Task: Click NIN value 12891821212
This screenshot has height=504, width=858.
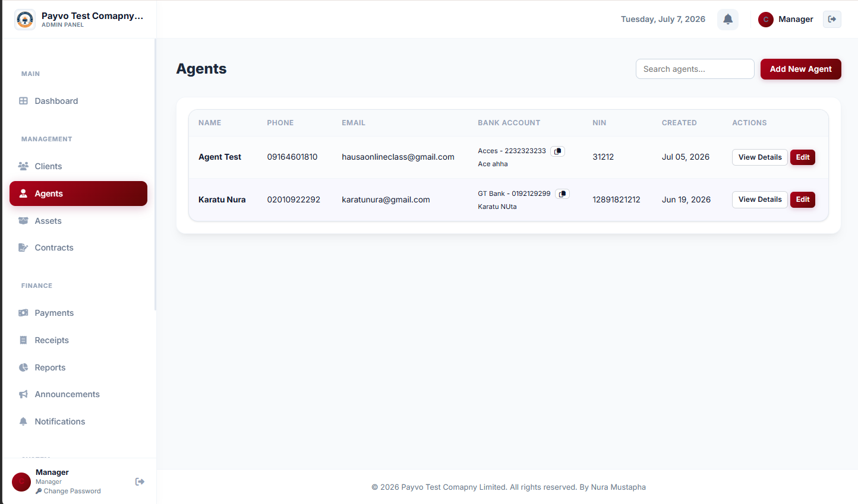Action: [616, 199]
